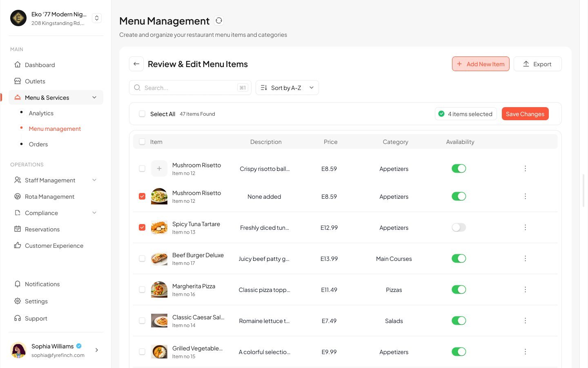Click the refresh icon next to Menu Management
This screenshot has height=368, width=588.
click(219, 20)
